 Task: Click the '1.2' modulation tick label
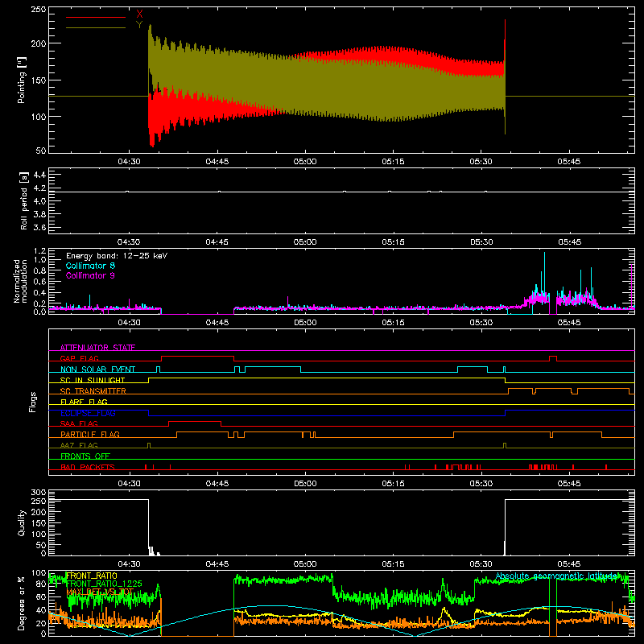pyautogui.click(x=39, y=251)
